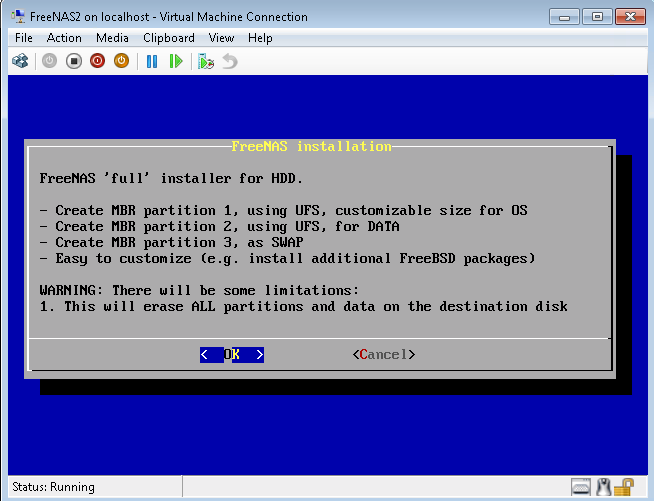This screenshot has width=654, height=501.
Task: Click the grayed-out Start power icon
Action: click(x=49, y=61)
